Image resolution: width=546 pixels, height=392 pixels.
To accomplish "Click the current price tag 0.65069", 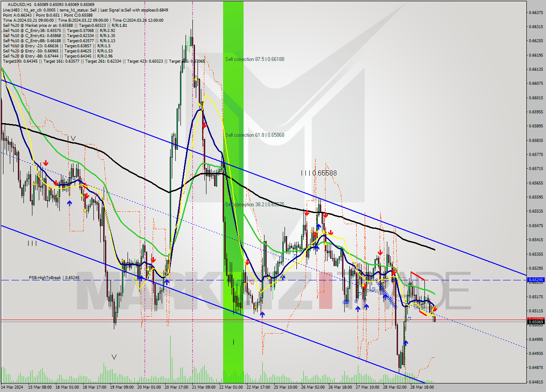I will click(536, 322).
